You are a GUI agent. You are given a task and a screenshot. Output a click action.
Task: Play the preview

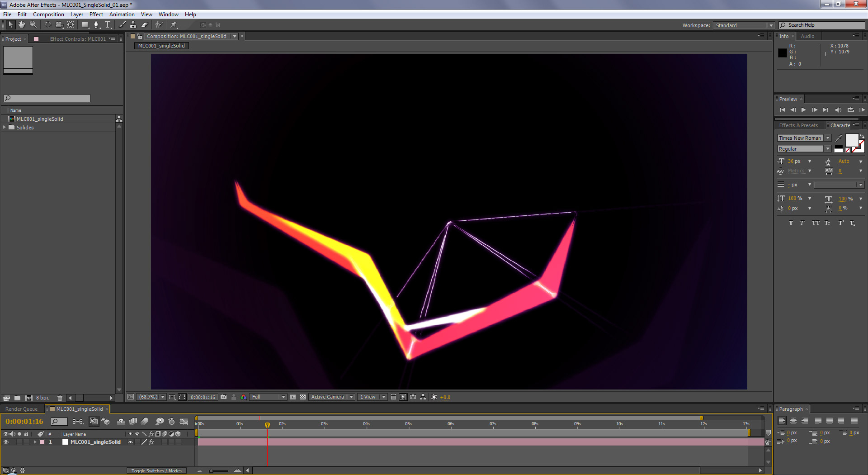click(x=803, y=110)
